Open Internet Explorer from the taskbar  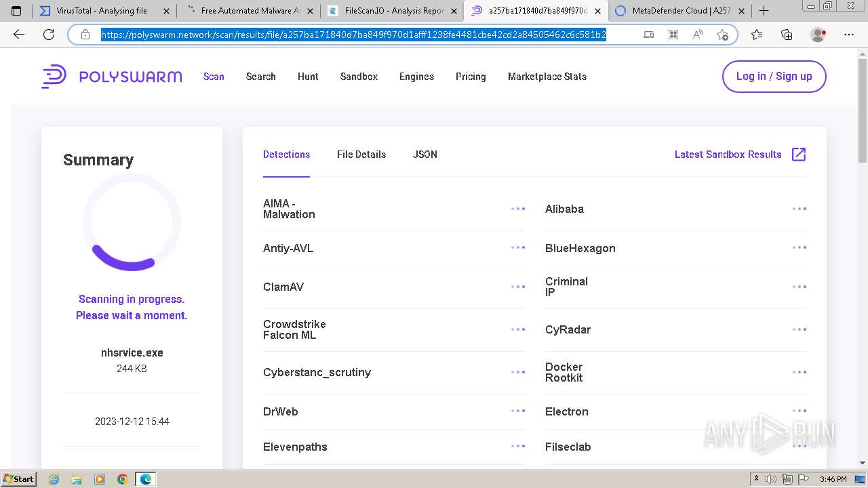pos(54,479)
